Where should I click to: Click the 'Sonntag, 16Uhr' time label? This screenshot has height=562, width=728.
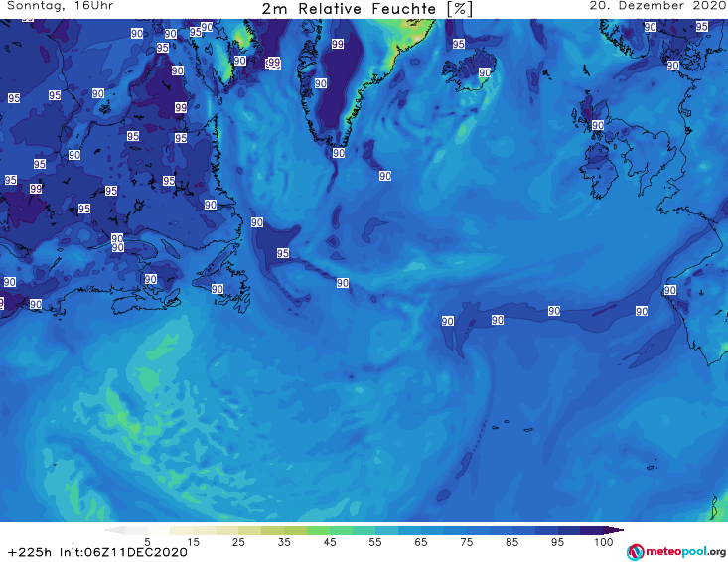click(x=61, y=6)
